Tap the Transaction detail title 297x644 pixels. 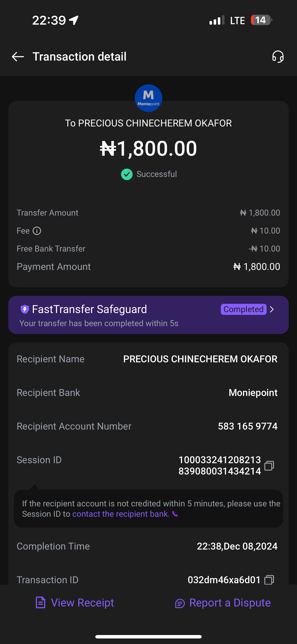[79, 56]
